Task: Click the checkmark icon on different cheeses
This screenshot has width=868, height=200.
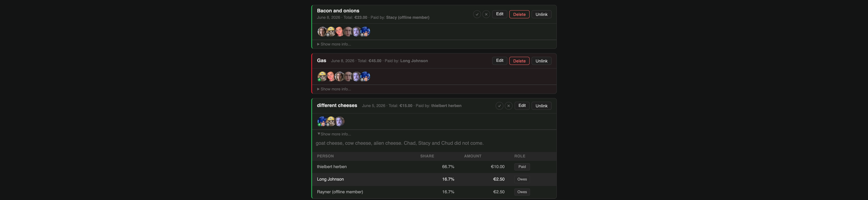Action: click(x=499, y=106)
